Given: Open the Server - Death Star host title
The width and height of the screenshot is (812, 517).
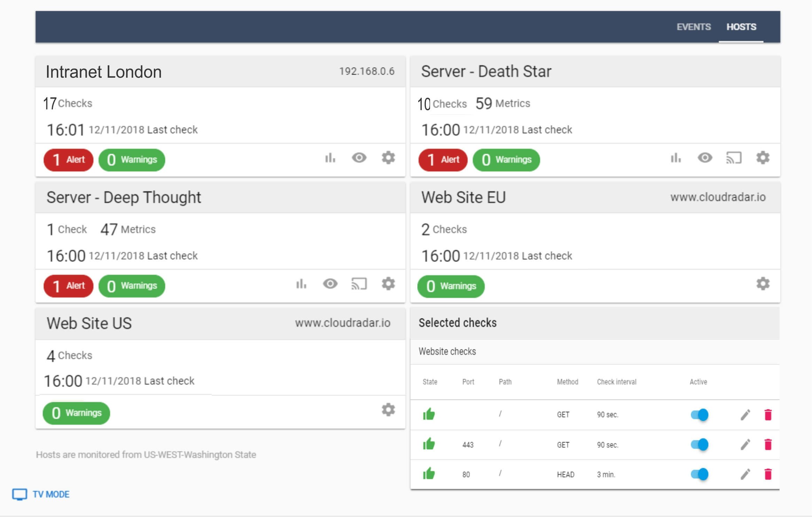Looking at the screenshot, I should [486, 71].
